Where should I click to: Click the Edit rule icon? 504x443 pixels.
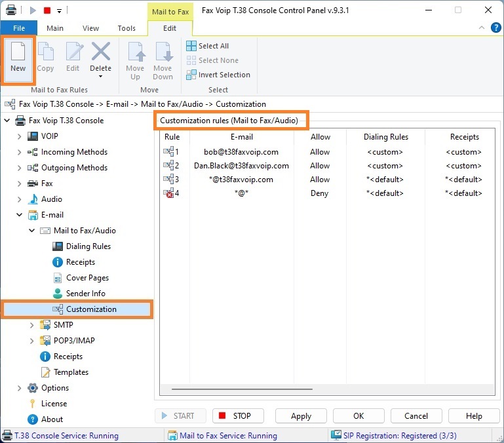pyautogui.click(x=73, y=51)
